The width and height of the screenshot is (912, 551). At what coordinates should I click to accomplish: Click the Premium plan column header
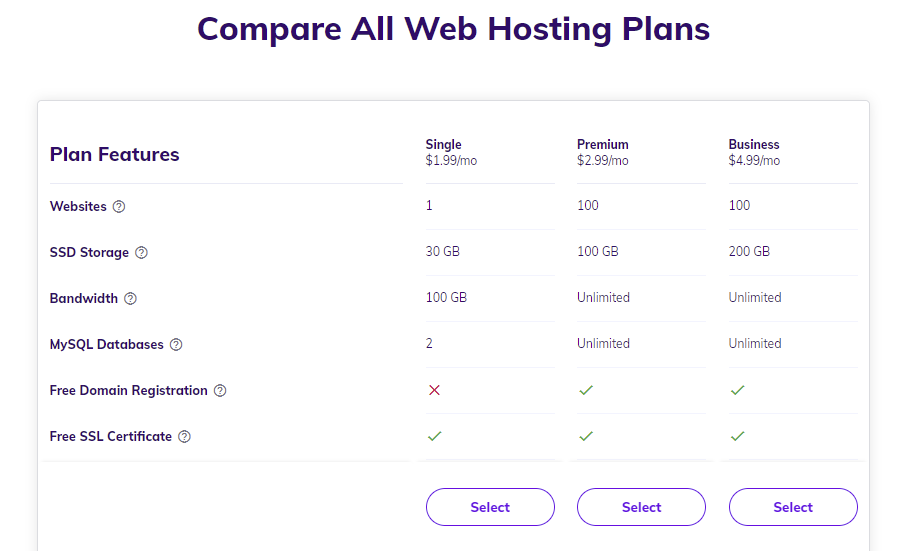click(603, 152)
